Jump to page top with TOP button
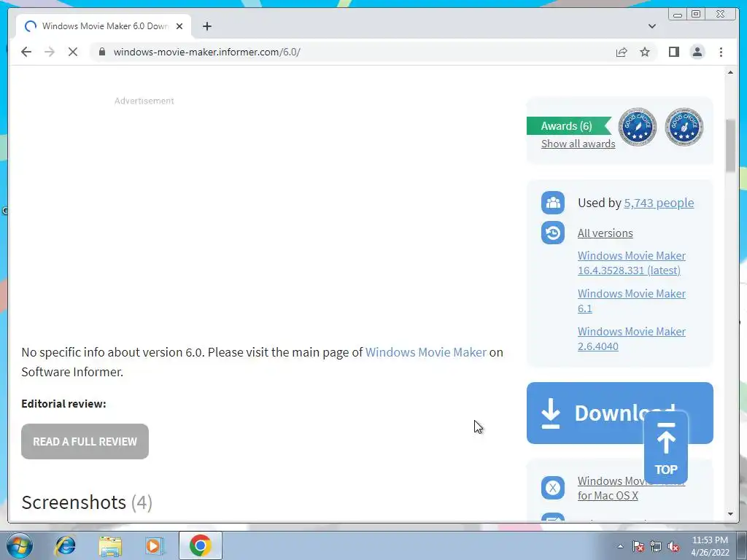 pos(665,448)
